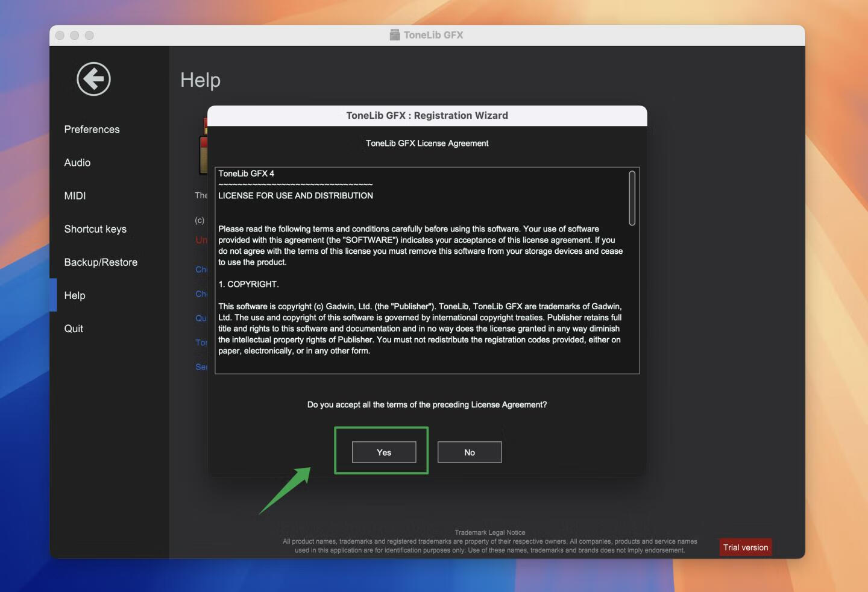This screenshot has height=592, width=868.
Task: Accept the license with Yes button
Action: pos(384,452)
